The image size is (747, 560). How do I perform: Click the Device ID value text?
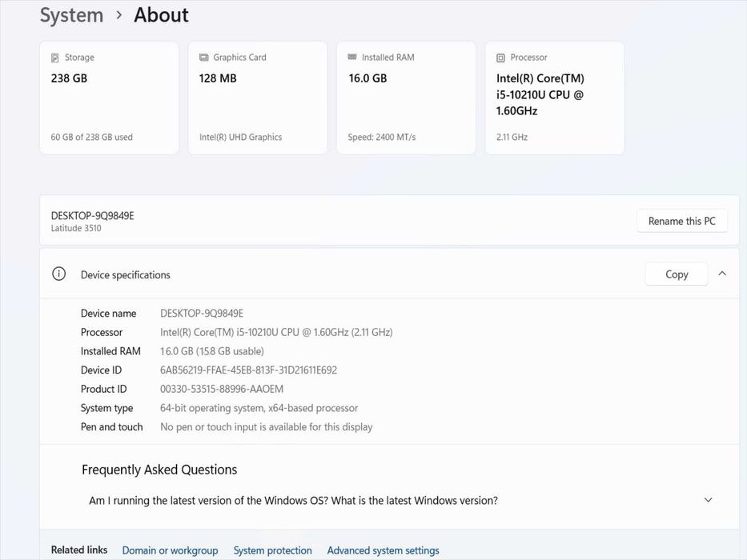[248, 370]
